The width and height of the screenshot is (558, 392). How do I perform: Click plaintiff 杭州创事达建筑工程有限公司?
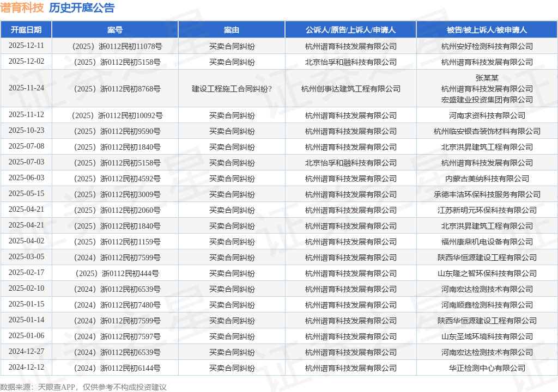coord(350,89)
